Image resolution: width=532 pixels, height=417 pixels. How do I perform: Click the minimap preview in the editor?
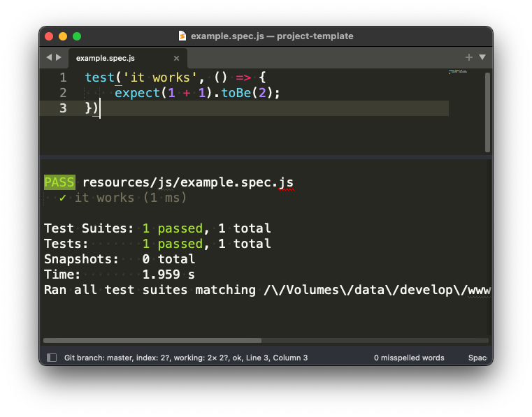coord(458,71)
